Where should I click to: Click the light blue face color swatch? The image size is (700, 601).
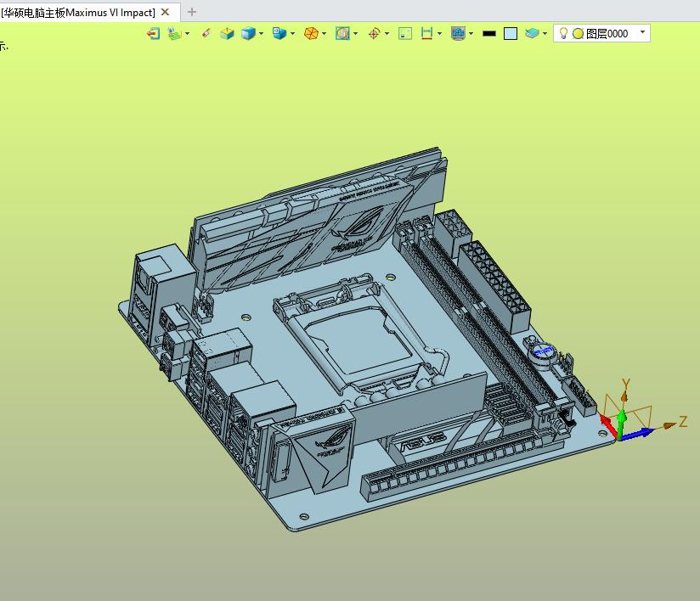coord(511,33)
